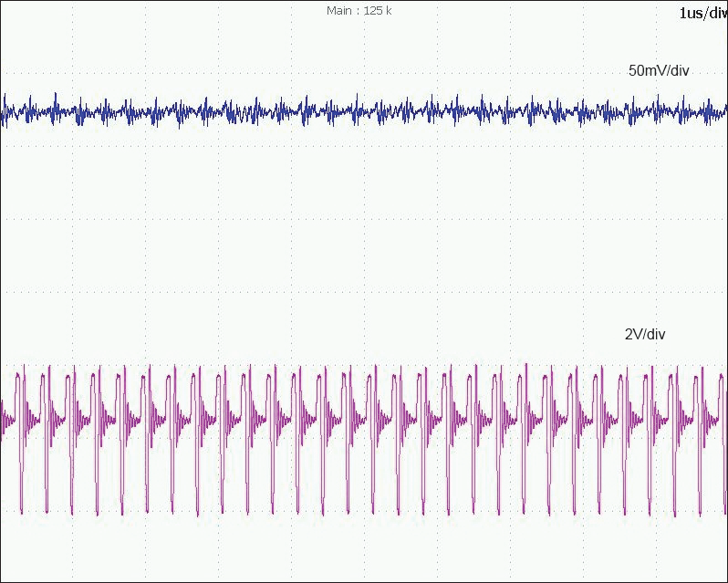
Task: Click the blank area above the blue trace
Action: (274, 46)
